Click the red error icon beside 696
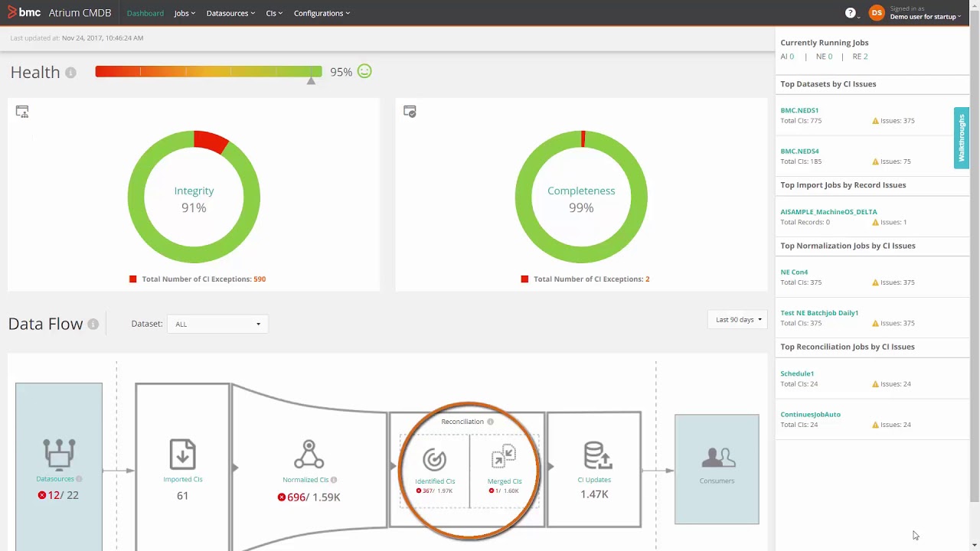Screen dimensions: 980x551 [282, 497]
